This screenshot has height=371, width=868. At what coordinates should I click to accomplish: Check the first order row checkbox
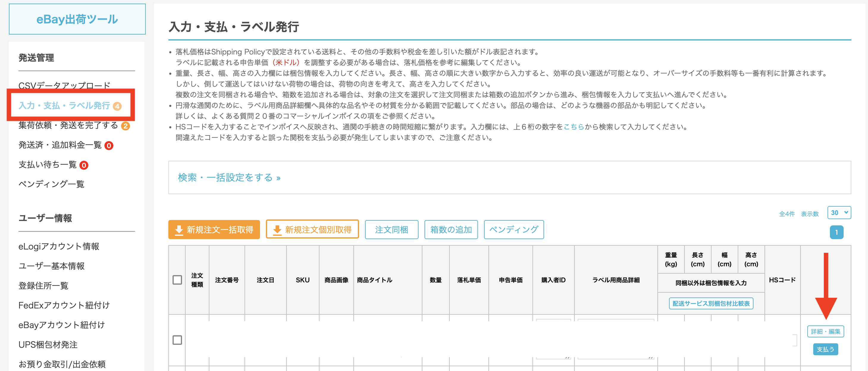(177, 340)
